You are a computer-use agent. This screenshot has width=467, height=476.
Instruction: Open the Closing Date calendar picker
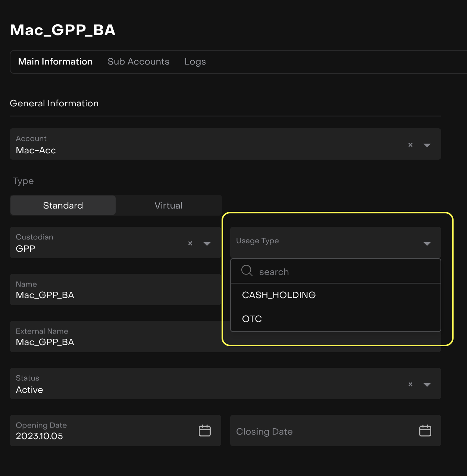point(425,430)
